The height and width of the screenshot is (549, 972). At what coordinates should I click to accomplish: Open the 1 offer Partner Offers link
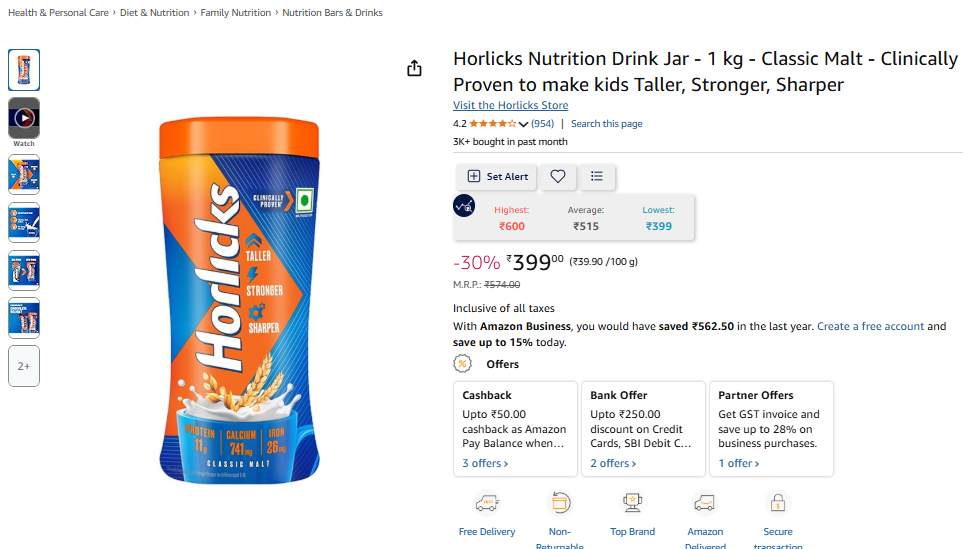(739, 463)
